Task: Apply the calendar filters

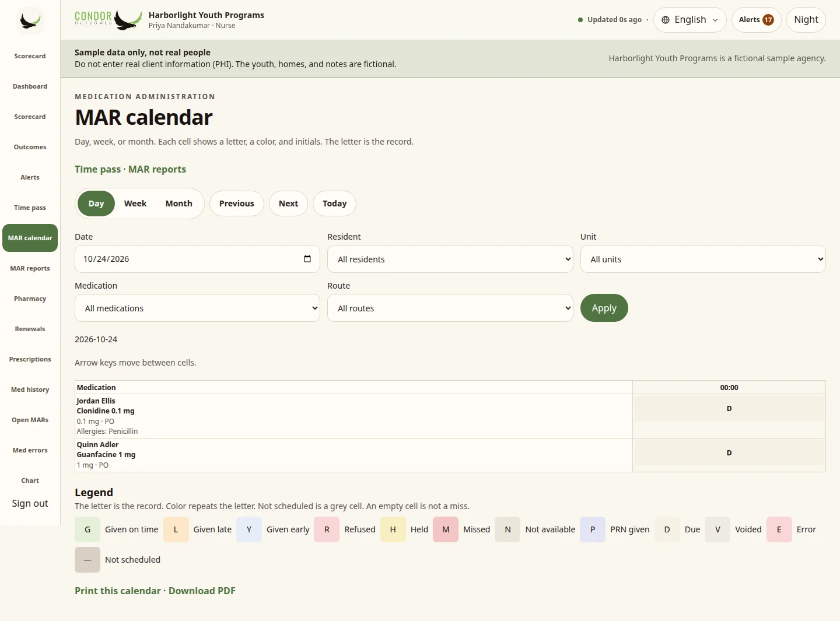Action: click(x=604, y=308)
